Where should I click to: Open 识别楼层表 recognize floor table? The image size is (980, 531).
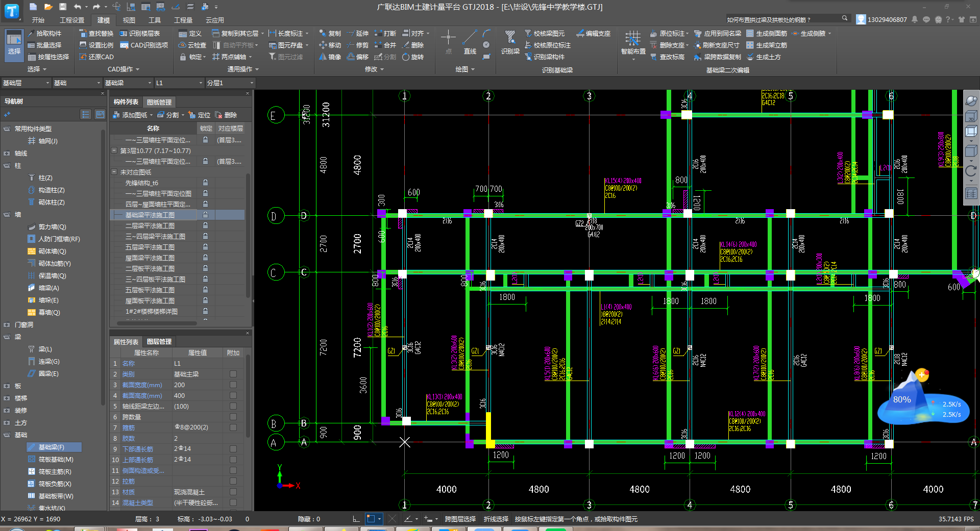pyautogui.click(x=140, y=33)
